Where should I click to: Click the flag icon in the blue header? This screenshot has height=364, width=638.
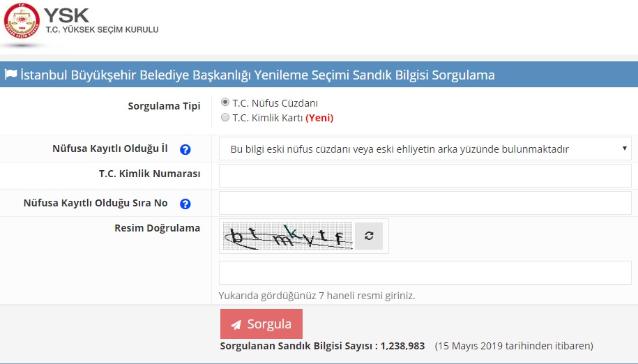tap(10, 75)
